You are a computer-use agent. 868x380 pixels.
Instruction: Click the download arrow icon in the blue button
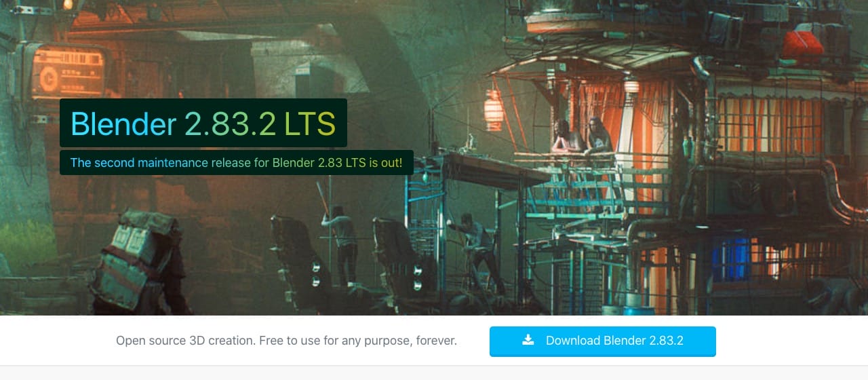coord(528,340)
